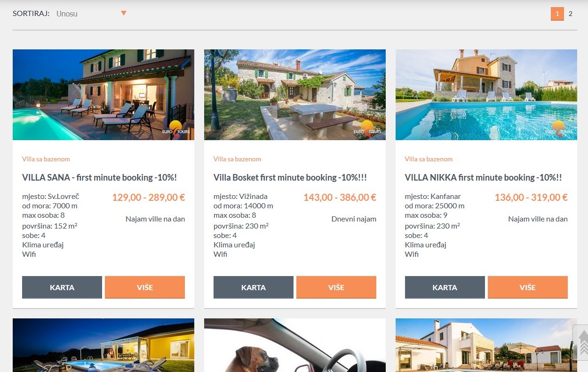
Task: Click Villa sa bazenom category above VILLA SANA
Action: 46,159
